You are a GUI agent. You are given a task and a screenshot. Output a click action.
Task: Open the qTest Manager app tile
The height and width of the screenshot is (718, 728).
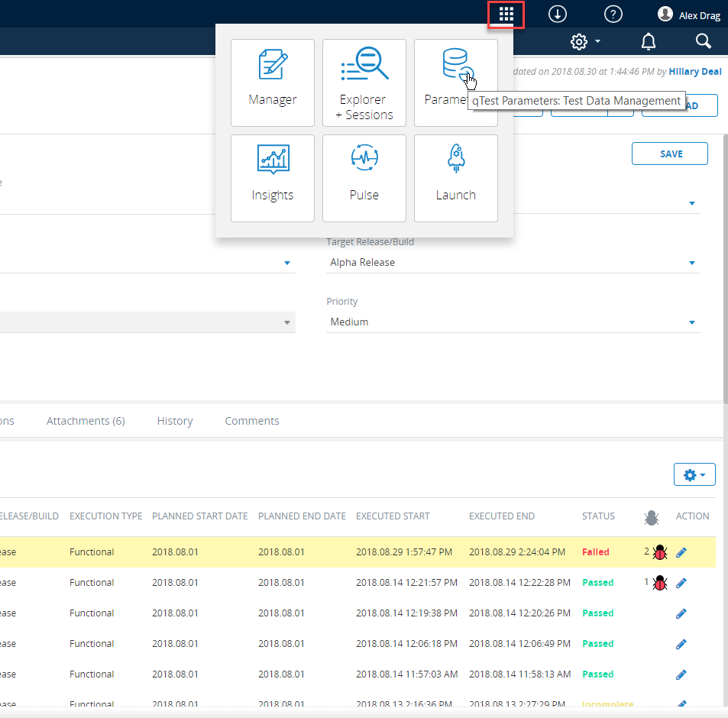pos(272,82)
